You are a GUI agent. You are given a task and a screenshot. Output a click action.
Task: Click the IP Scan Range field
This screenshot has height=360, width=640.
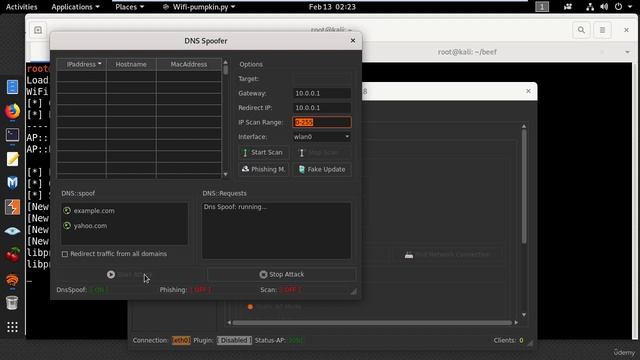pos(322,122)
